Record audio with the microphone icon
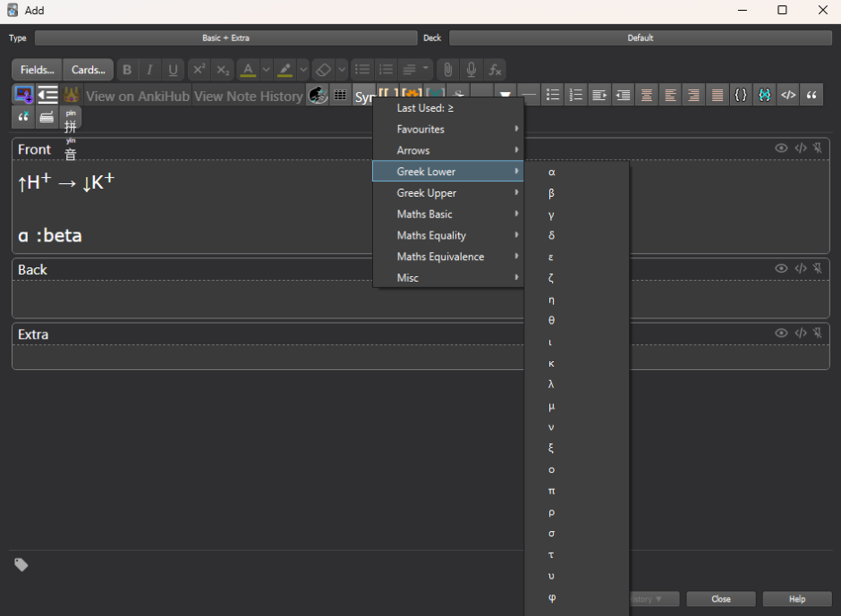Image resolution: width=841 pixels, height=616 pixels. [x=471, y=70]
